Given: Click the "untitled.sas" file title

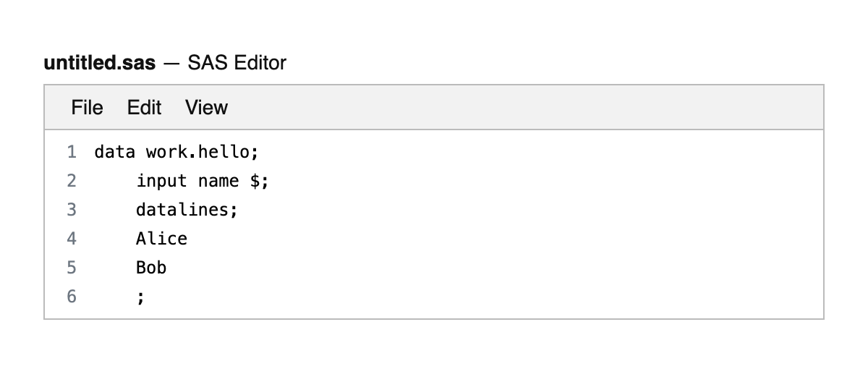Looking at the screenshot, I should coord(100,63).
